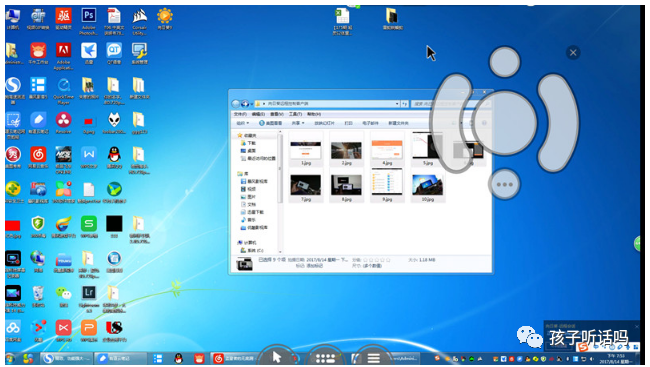Open the Help menu in Explorer window
The height and width of the screenshot is (367, 650).
(x=314, y=114)
